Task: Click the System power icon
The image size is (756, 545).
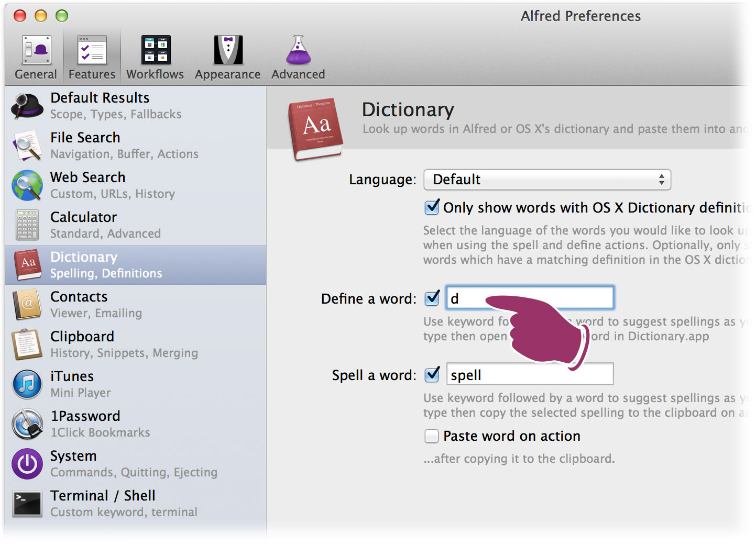Action: click(27, 464)
